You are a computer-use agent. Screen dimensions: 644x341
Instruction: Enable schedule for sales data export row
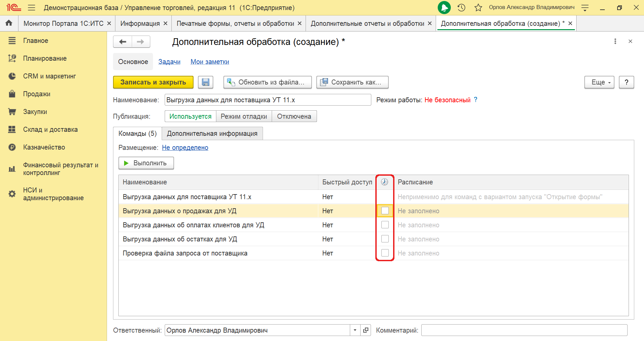tap(385, 211)
